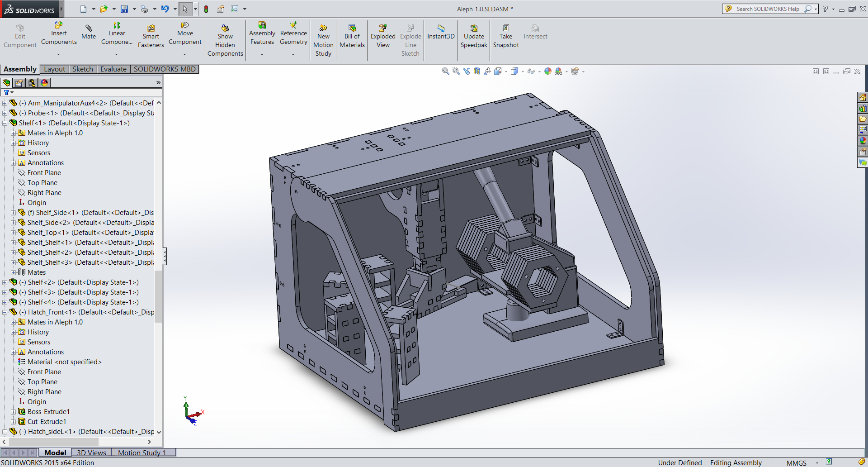This screenshot has height=467, width=868.
Task: Click the Edit Appearance icon
Action: (x=548, y=71)
